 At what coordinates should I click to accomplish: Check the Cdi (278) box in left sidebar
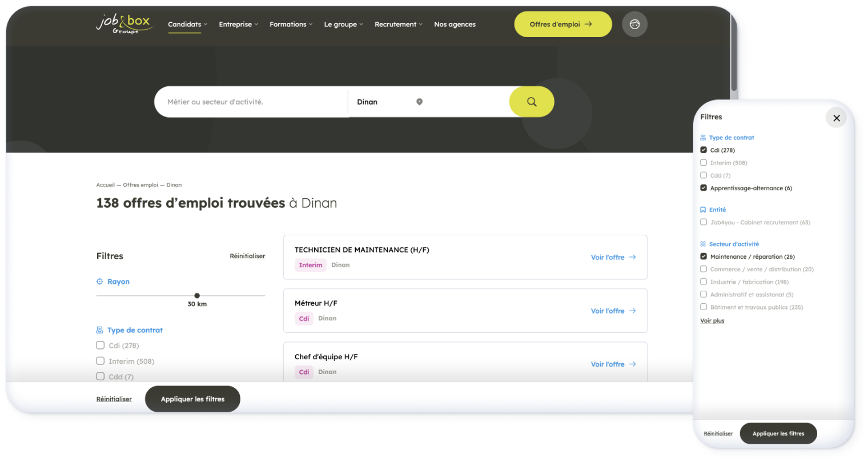pos(101,345)
